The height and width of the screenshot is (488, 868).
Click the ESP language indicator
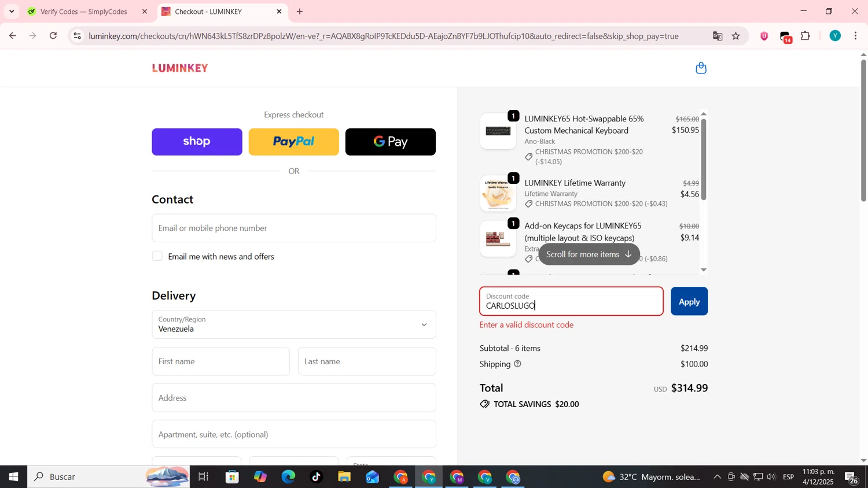(789, 477)
